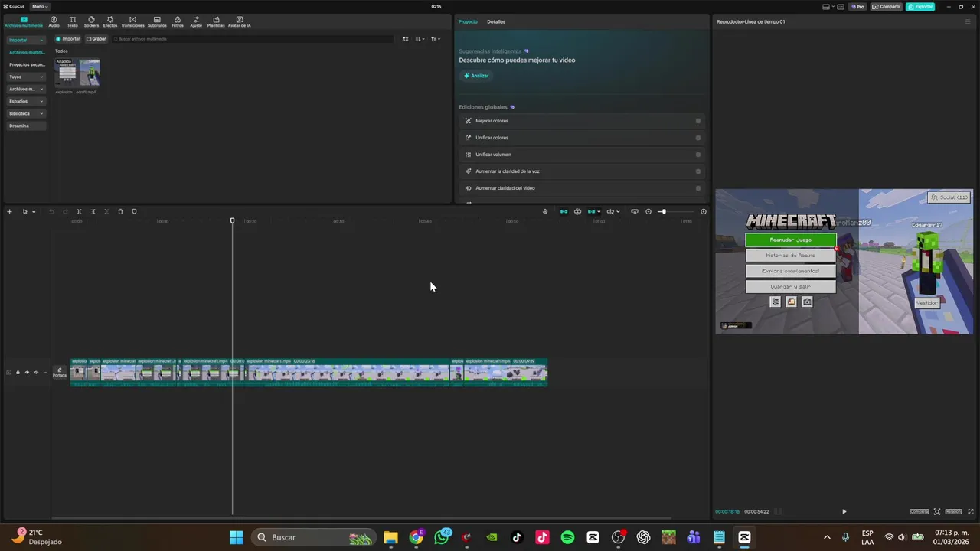
Task: Click the undo arrow in timeline toolbar
Action: point(51,212)
